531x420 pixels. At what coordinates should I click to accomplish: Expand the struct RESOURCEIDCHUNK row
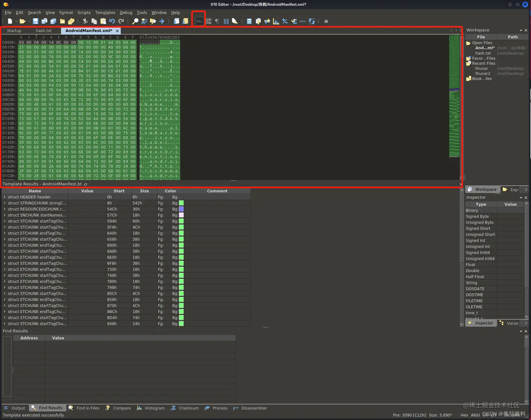tap(5, 209)
